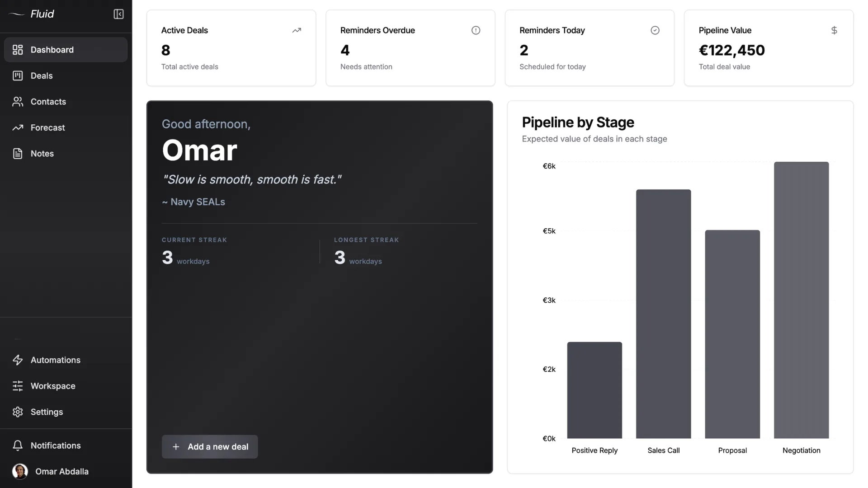Click the Contacts people icon
Screen dimensions: 868x488
click(x=18, y=102)
